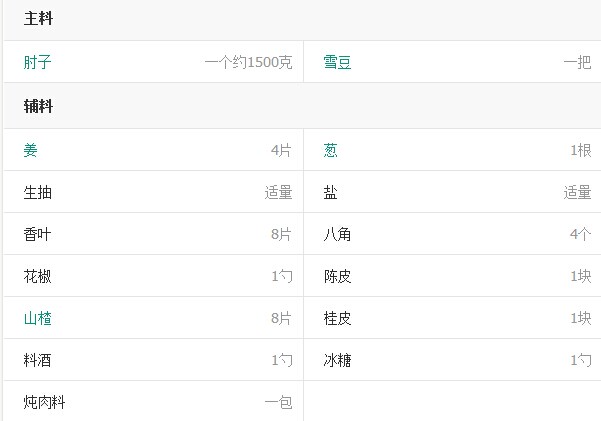Click the 香叶 ingredient entry
Screen dimensions: 601x421
pos(38,235)
